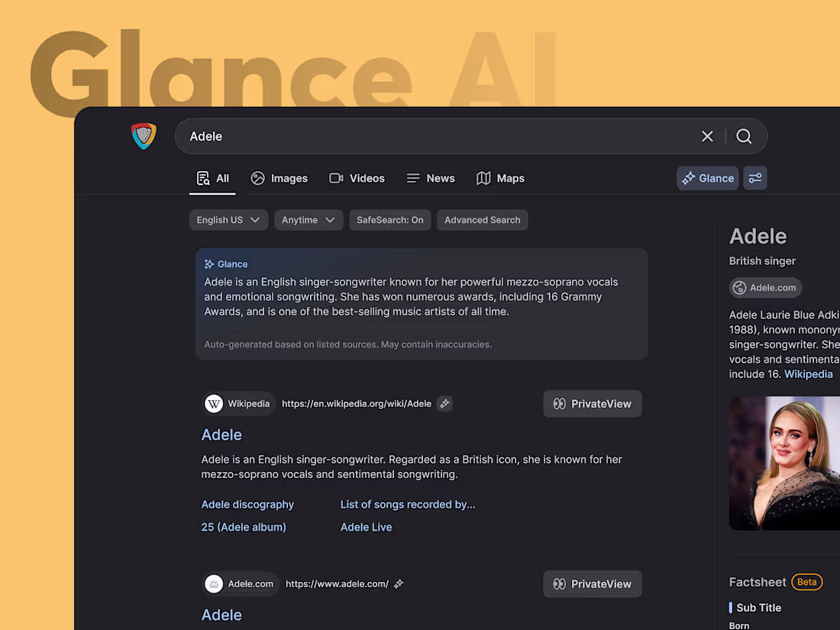
Task: Click the pin icon next to the Adele.com URL
Action: [398, 583]
